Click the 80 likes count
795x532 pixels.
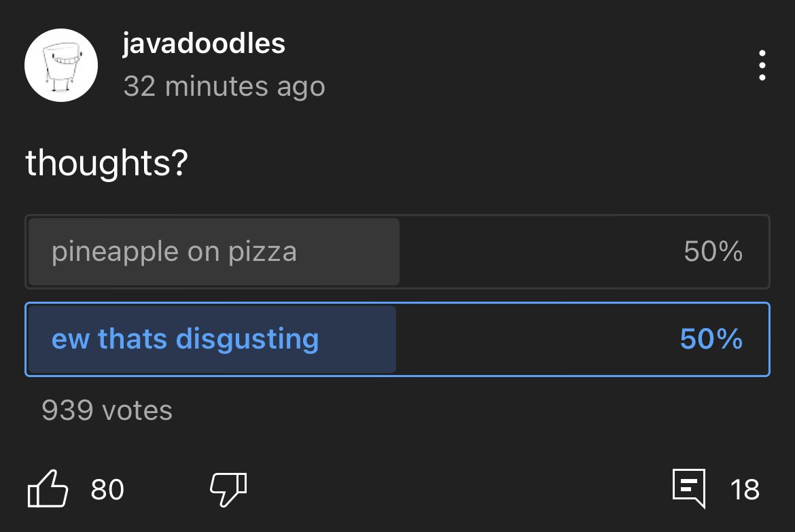107,489
